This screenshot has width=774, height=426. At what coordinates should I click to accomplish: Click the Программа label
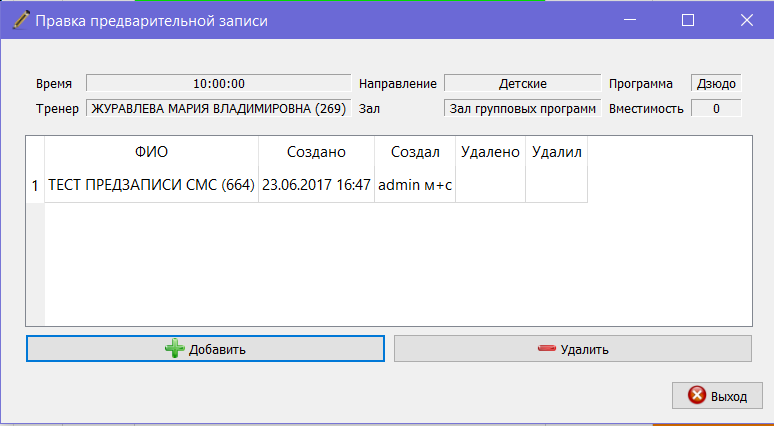point(641,84)
